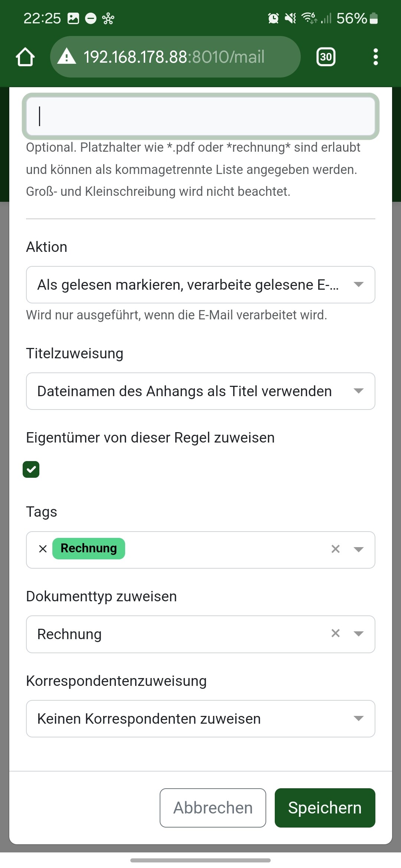Screen dimensions: 401x868
Task: Remove the Rechnung tag chip
Action: (x=43, y=549)
